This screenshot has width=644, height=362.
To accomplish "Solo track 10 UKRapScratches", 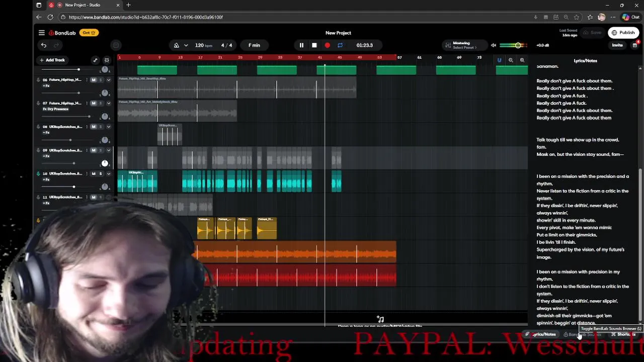I will [100, 173].
